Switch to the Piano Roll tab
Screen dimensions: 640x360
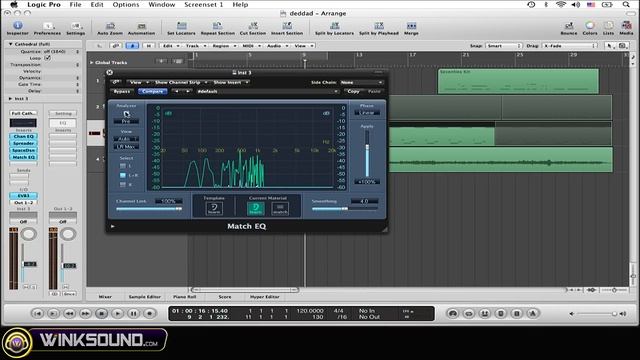click(x=184, y=297)
